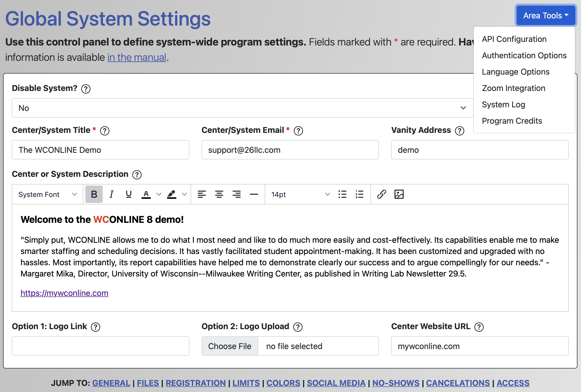This screenshot has width=581, height=392.
Task: Apply underline formatting
Action: pyautogui.click(x=129, y=194)
